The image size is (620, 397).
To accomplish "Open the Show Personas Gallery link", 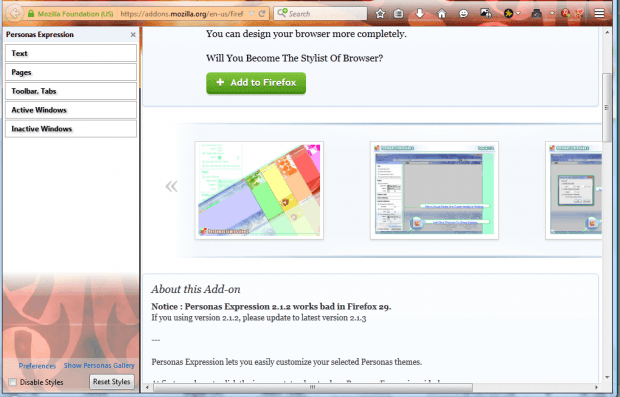I will [x=99, y=365].
